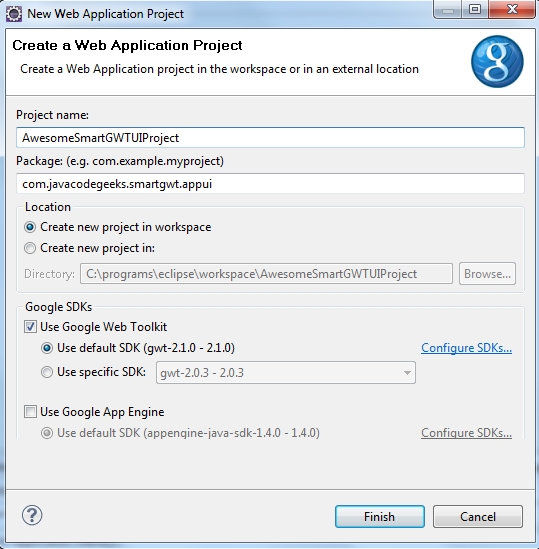The image size is (539, 549).
Task: Toggle Use Google Web Toolkit checkbox
Action: (x=30, y=327)
